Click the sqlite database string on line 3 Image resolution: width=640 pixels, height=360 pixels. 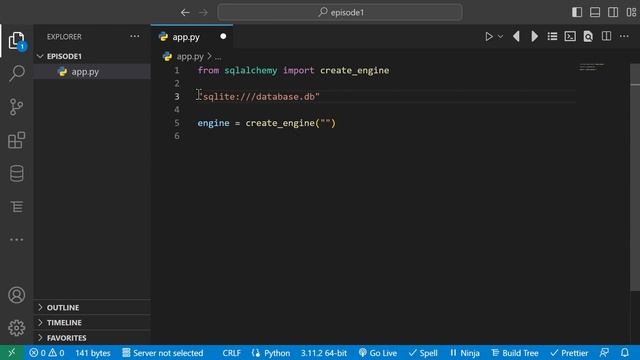(x=259, y=97)
